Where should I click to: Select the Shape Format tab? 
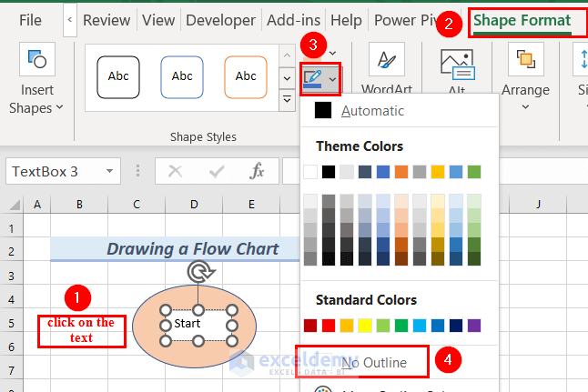pyautogui.click(x=522, y=21)
